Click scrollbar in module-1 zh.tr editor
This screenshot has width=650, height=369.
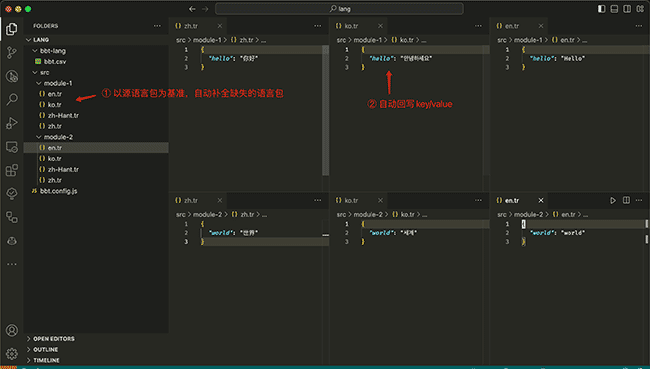[325, 110]
